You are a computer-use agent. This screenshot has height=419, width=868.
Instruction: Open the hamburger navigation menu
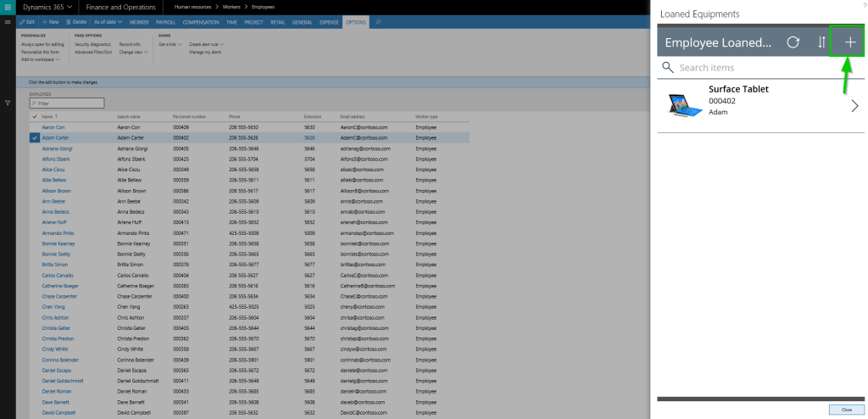[x=8, y=20]
